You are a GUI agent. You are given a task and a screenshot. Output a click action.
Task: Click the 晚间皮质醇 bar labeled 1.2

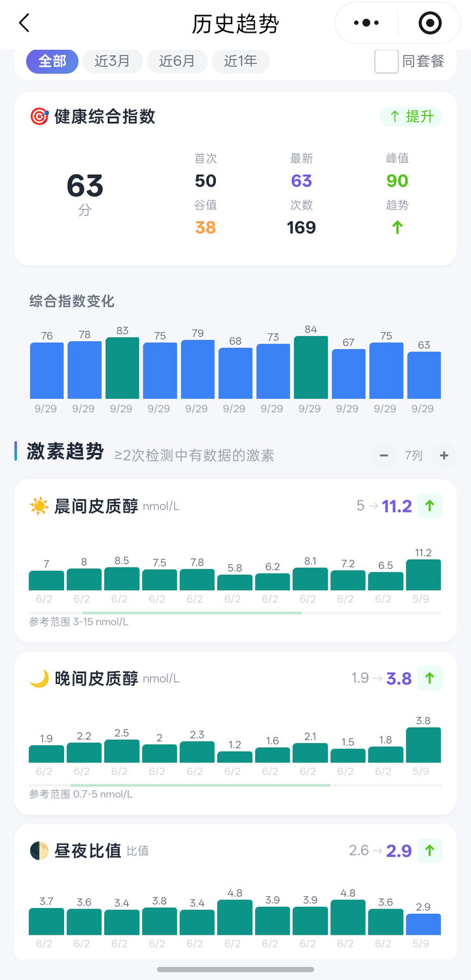[235, 757]
